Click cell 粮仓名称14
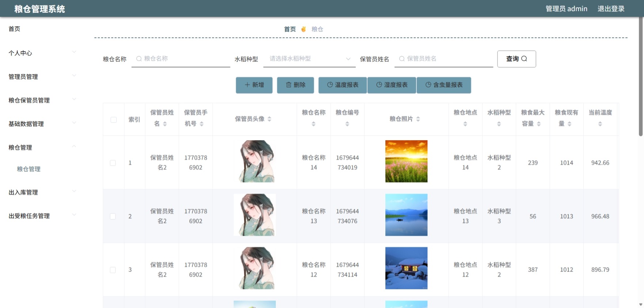 pos(313,163)
